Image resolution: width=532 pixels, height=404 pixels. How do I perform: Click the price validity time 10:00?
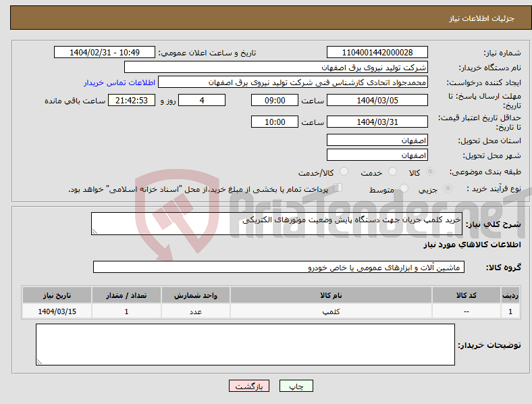tap(275, 122)
